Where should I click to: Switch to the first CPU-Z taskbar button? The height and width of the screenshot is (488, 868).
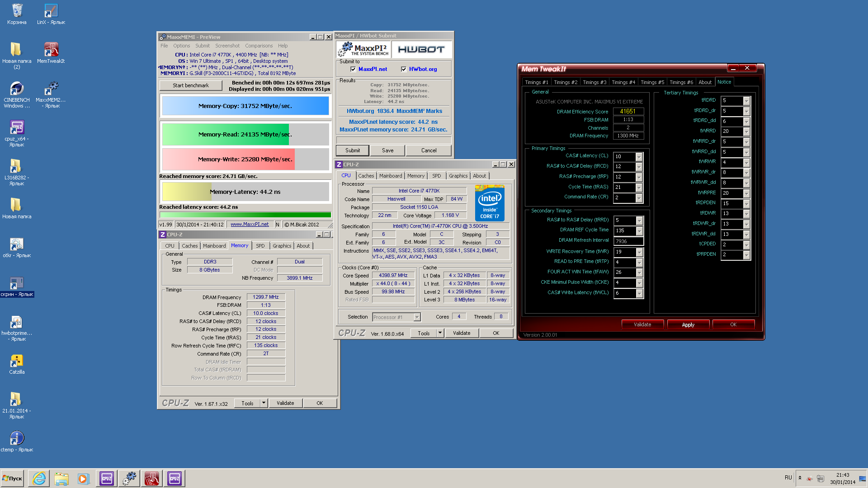[107, 478]
